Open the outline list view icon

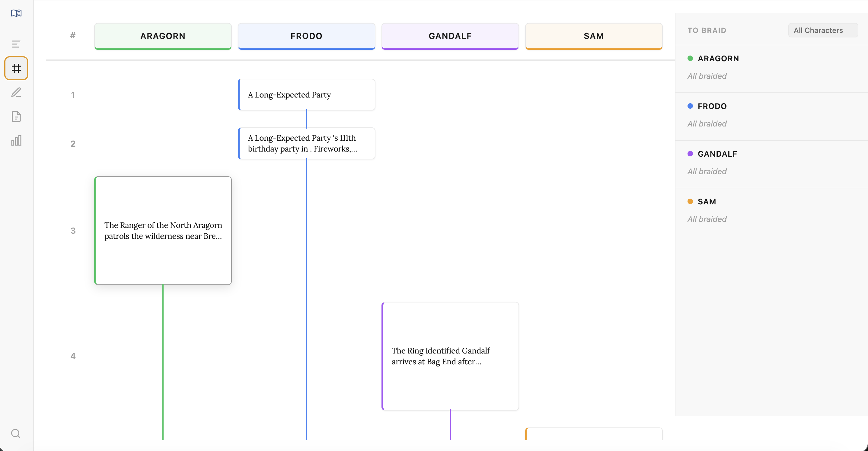16,44
